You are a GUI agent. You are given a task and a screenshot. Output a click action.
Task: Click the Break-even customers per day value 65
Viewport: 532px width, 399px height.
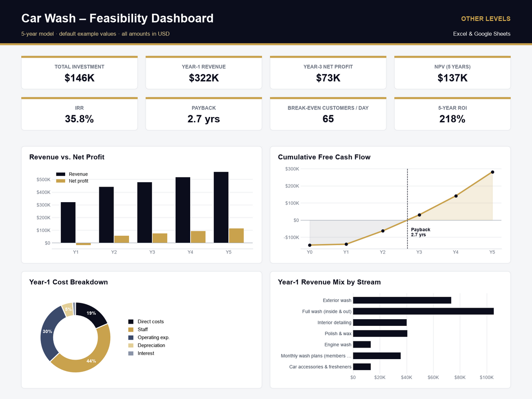pos(328,119)
